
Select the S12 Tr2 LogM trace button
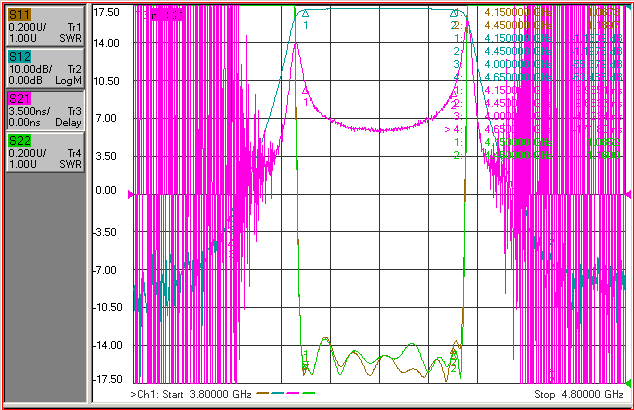[x=45, y=69]
